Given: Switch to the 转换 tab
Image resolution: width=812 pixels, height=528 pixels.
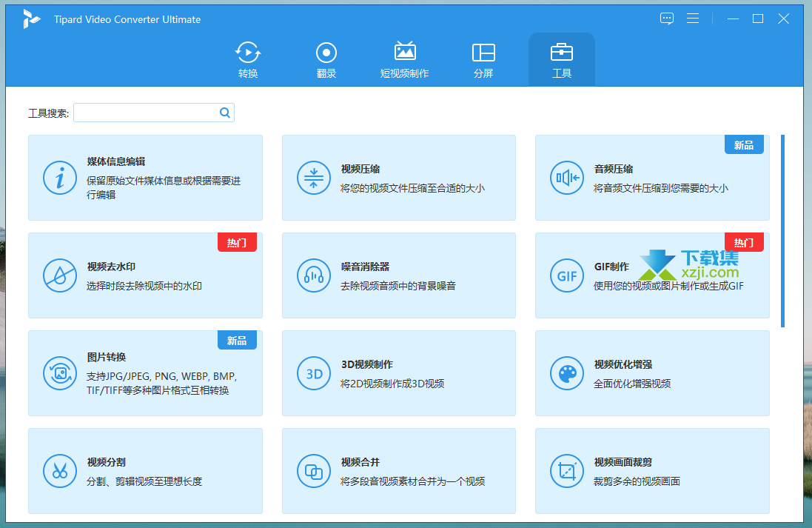Looking at the screenshot, I should [x=248, y=60].
